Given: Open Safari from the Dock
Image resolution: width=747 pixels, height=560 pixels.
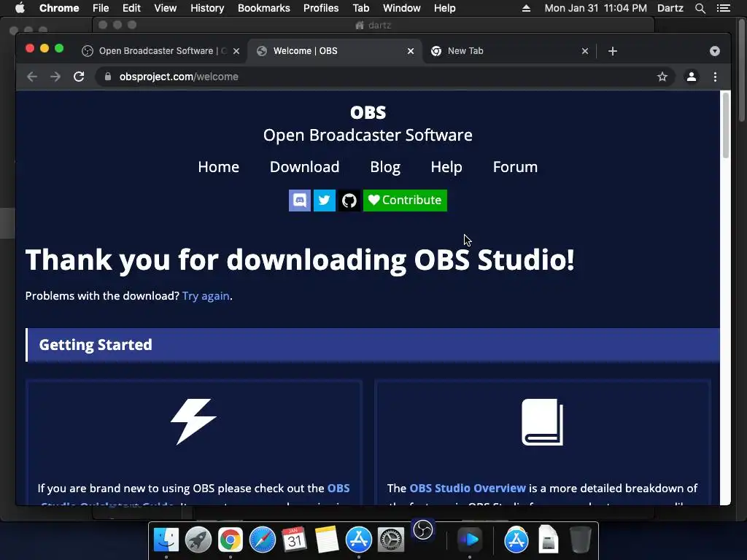Looking at the screenshot, I should point(263,540).
